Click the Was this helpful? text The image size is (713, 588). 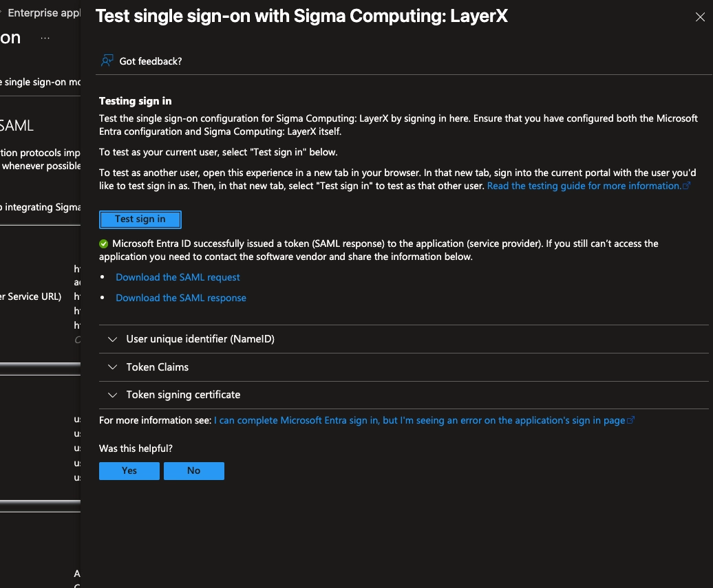[136, 448]
